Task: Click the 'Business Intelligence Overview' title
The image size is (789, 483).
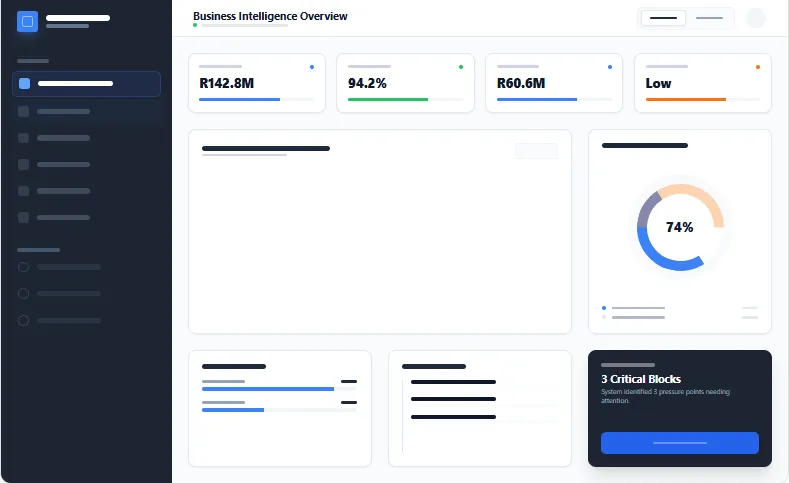Action: (x=270, y=16)
